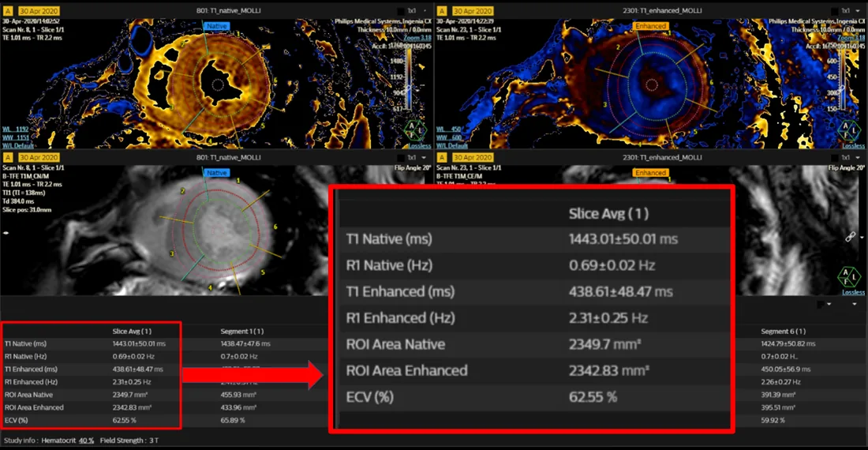Select the orange 'Enhanced' ROI label on color map
Screen dimensions: 868x450
click(x=650, y=26)
